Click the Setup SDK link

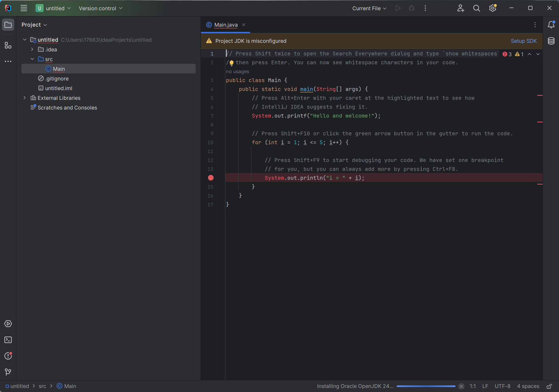[x=523, y=41]
